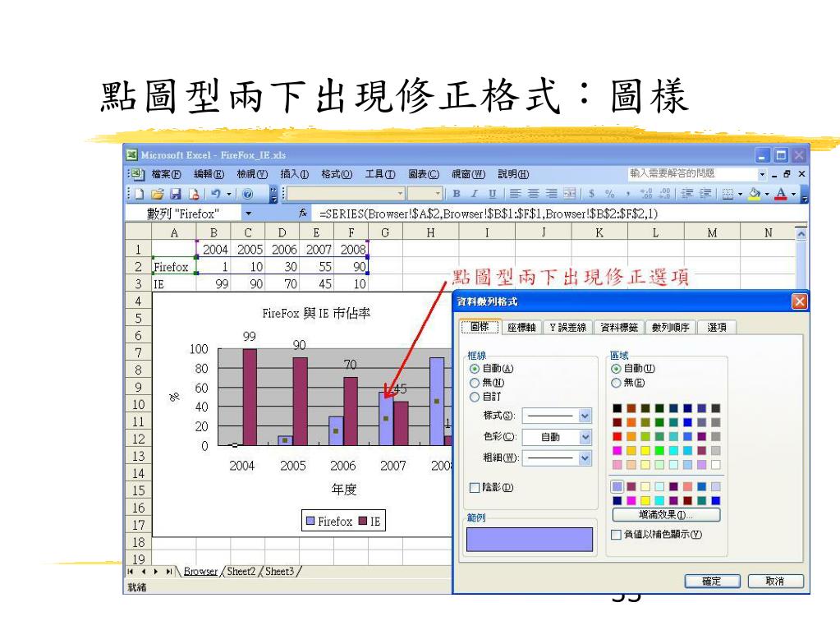
Task: Select area 無(E) radio button
Action: coord(616,383)
